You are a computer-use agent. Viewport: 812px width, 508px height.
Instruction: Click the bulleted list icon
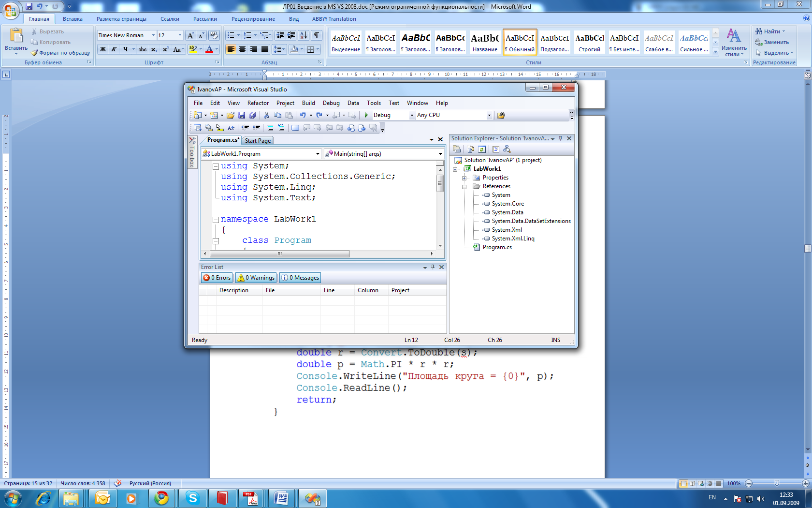coord(231,35)
